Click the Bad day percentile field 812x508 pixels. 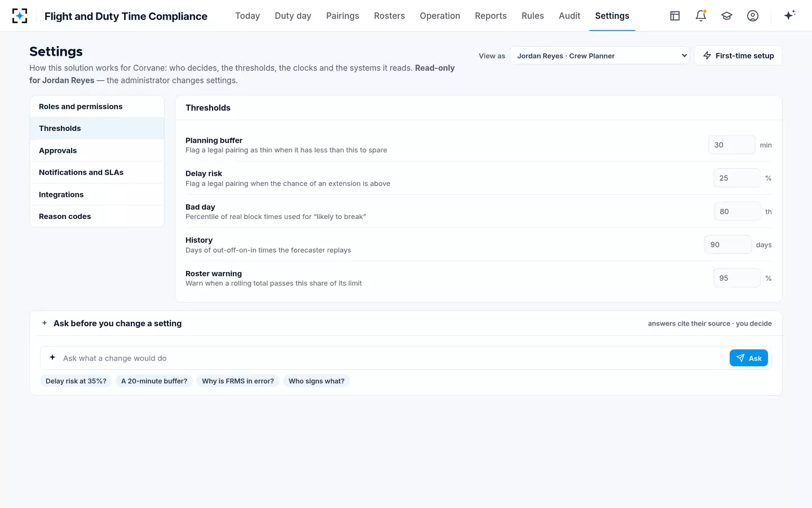(737, 212)
